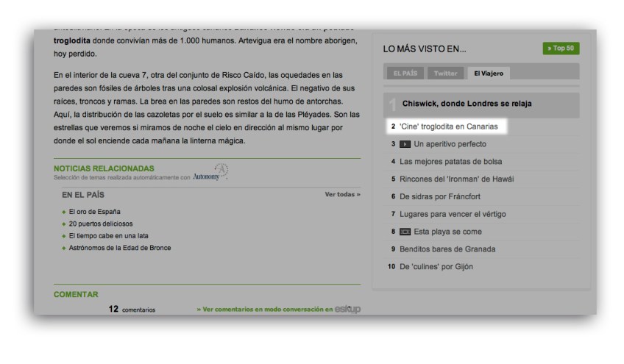Click the video icon beside 'Un aperitivo perfecto'
Image resolution: width=624 pixels, height=364 pixels.
405,144
